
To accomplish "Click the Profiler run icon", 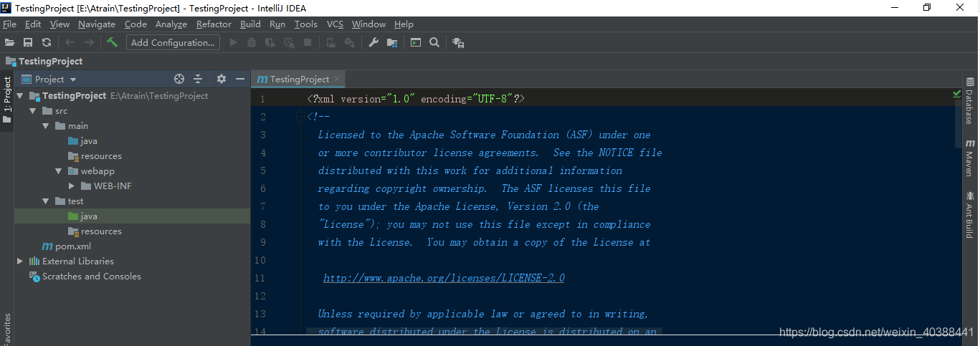I will tap(289, 43).
